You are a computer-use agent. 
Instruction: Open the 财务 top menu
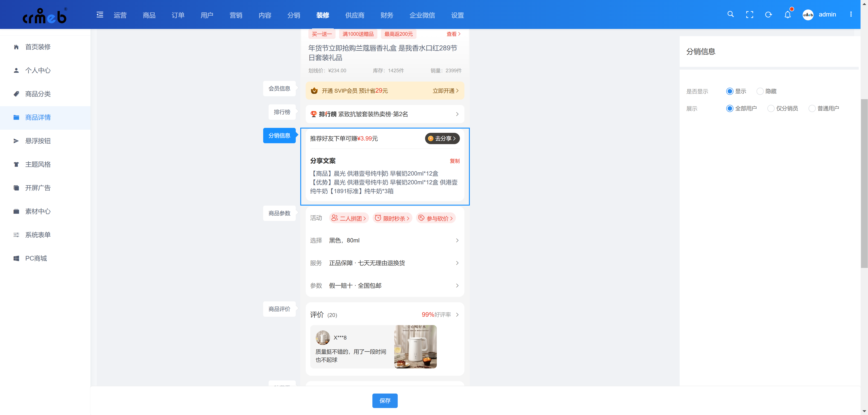pos(386,15)
